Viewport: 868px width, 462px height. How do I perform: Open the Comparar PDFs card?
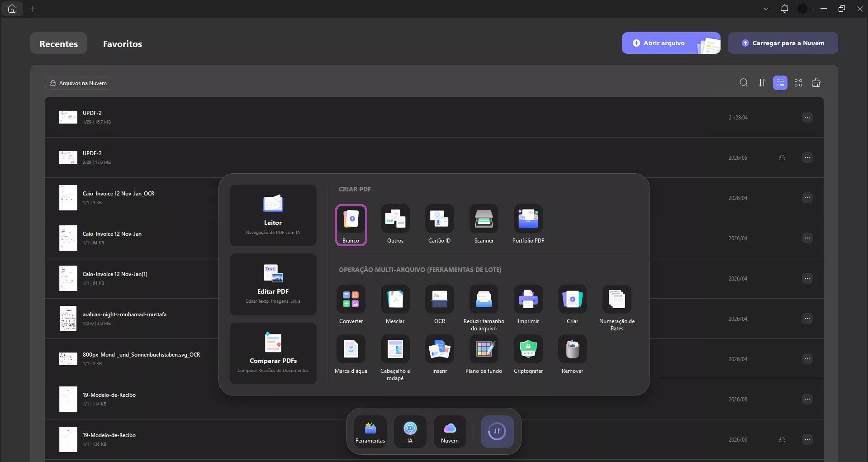[x=273, y=353]
